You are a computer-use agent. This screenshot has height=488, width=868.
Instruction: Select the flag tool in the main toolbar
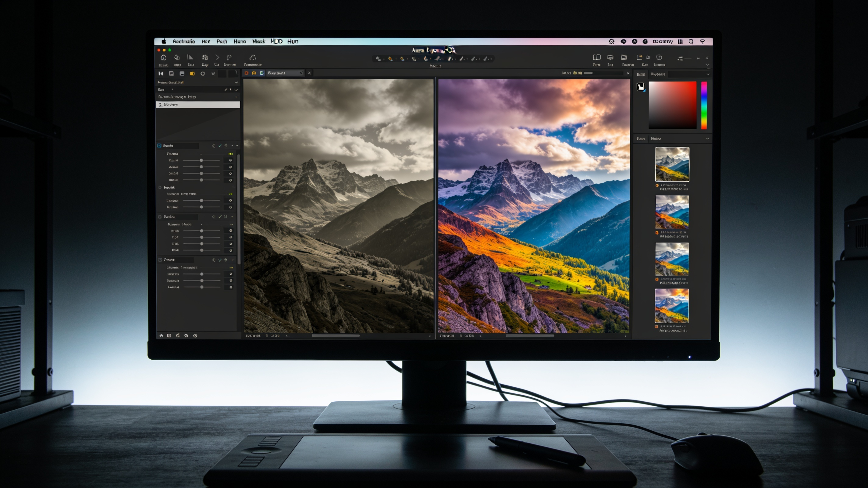tap(229, 57)
